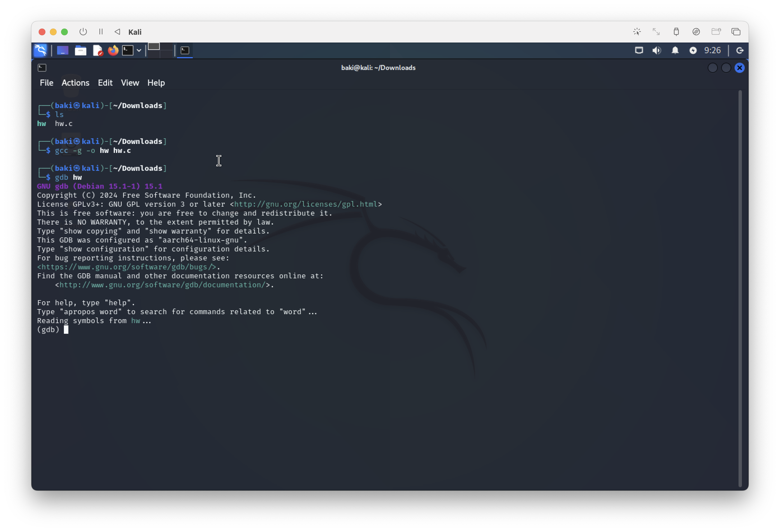Click the gnu.org gpl.html license link
This screenshot has height=532, width=780.
[x=305, y=204]
